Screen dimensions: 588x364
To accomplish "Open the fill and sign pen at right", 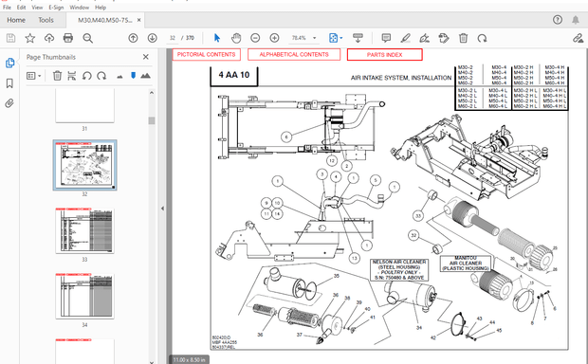I will pyautogui.click(x=578, y=38).
